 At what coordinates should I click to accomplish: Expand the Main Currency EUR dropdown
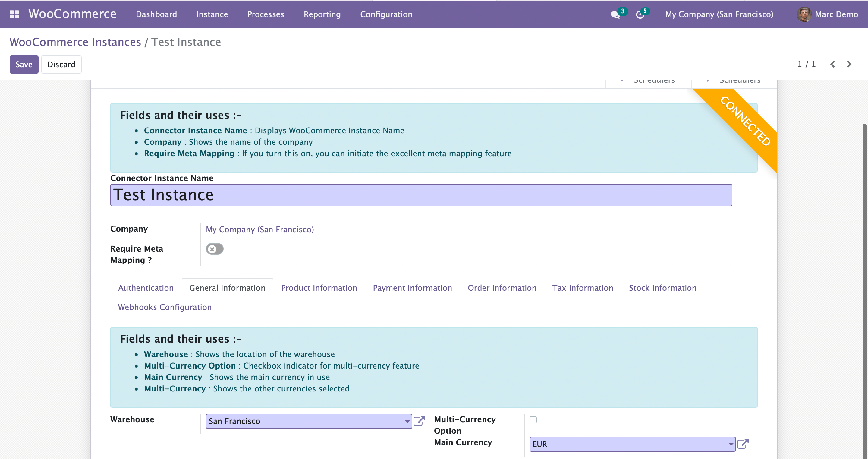(731, 444)
